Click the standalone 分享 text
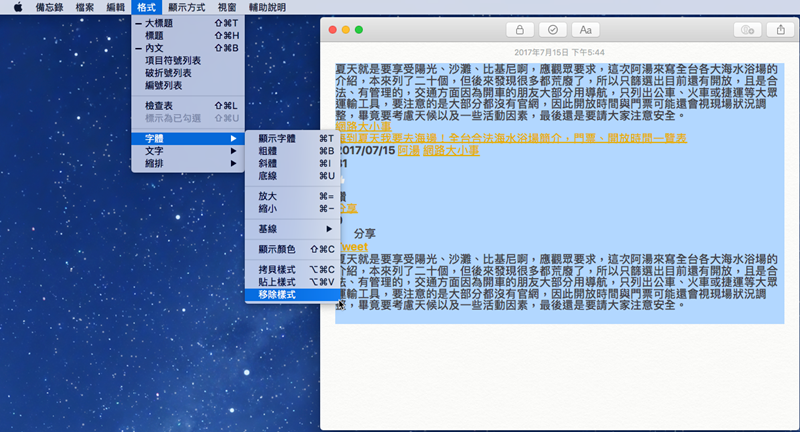 tap(364, 234)
